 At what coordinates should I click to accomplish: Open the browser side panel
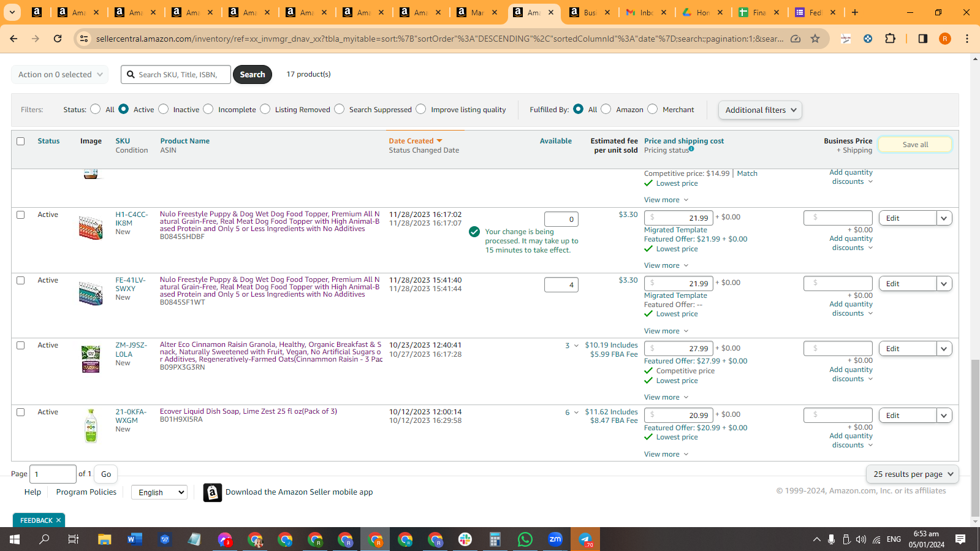pyautogui.click(x=922, y=39)
